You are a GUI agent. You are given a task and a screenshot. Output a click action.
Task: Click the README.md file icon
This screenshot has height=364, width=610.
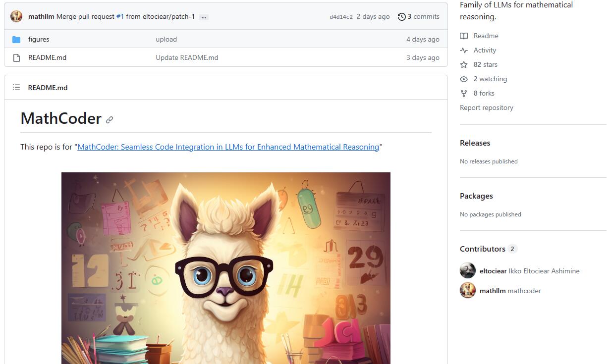(16, 57)
